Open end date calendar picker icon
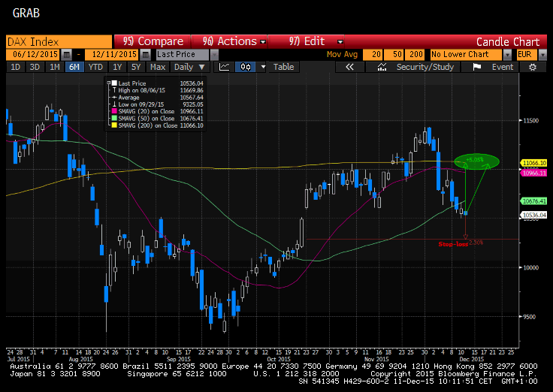 click(x=145, y=55)
